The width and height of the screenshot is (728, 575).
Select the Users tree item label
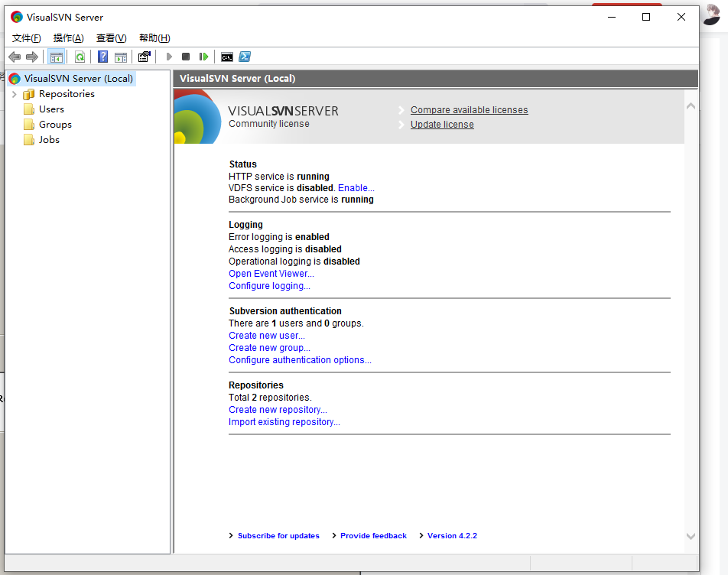pos(51,109)
